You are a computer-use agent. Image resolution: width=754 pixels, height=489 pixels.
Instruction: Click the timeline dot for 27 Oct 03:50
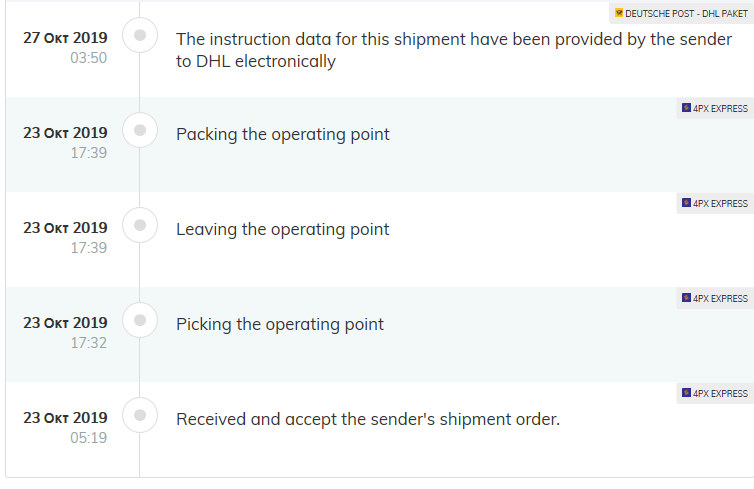[140, 35]
